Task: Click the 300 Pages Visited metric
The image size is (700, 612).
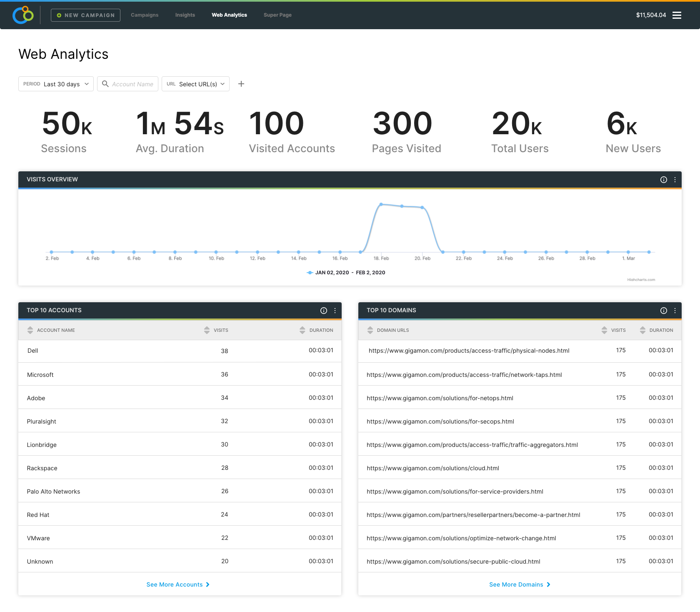Action: click(406, 132)
